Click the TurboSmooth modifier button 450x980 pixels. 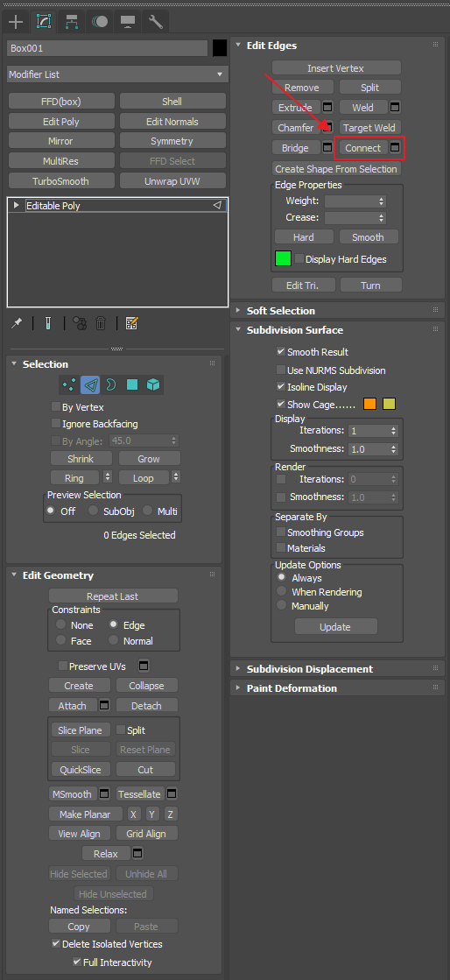click(61, 181)
